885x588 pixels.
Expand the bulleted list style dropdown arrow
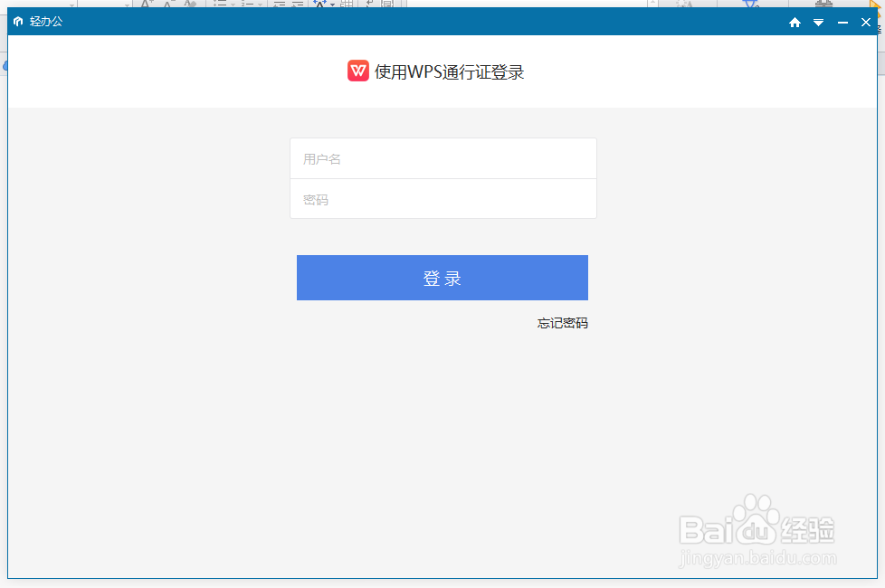point(233,4)
